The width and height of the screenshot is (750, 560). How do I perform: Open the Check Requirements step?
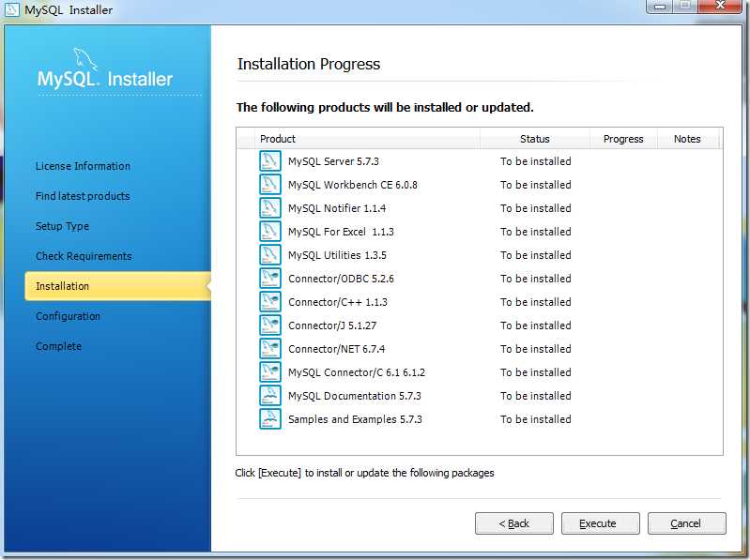tap(84, 257)
